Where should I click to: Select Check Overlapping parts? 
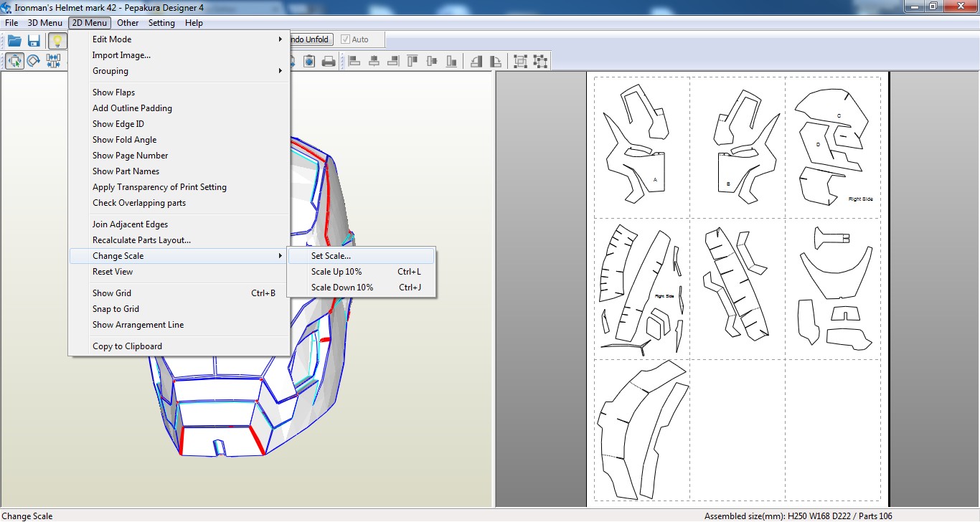pos(179,203)
